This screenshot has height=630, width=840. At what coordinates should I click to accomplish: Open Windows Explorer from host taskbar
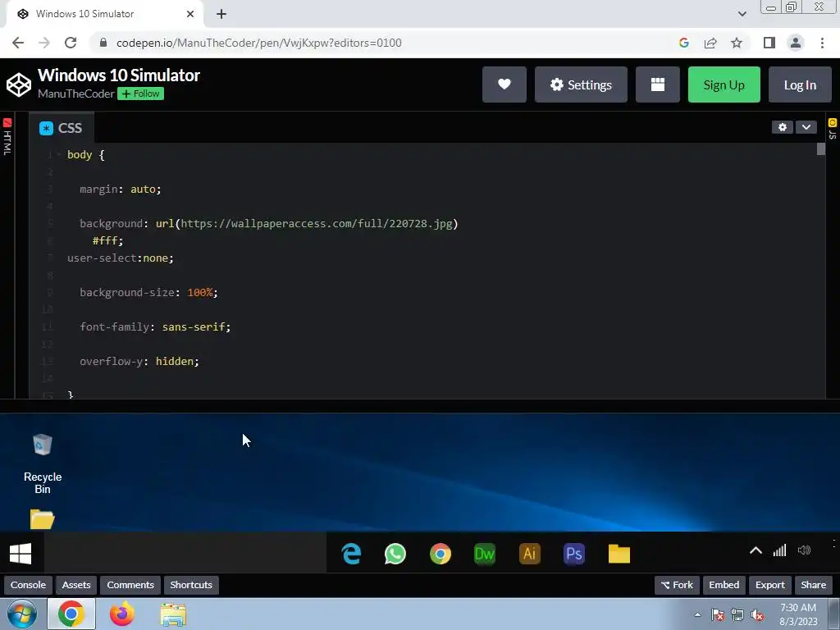pos(173,614)
